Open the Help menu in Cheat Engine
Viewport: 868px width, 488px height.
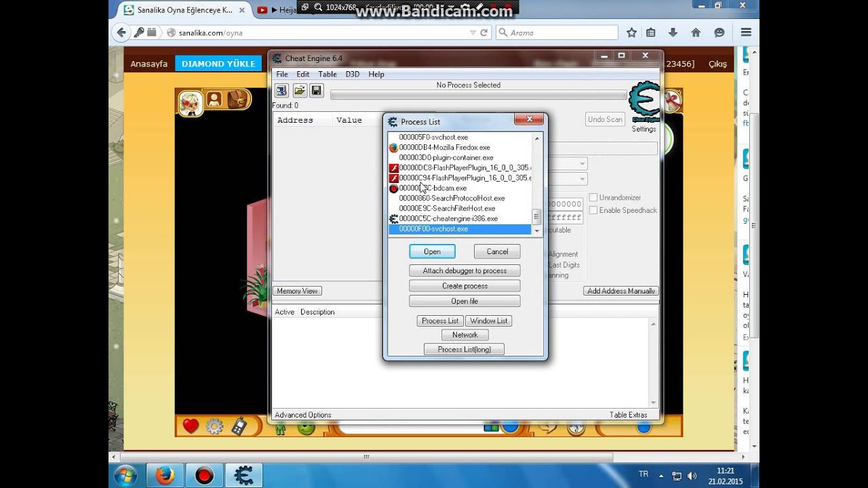376,74
